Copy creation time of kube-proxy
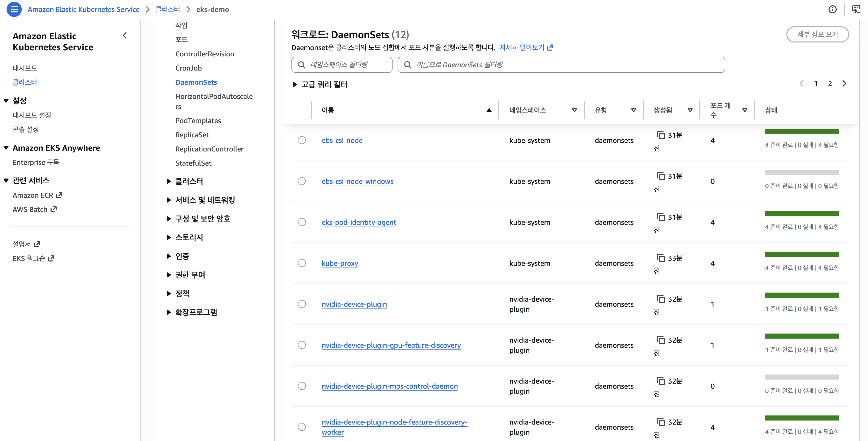 (x=661, y=258)
